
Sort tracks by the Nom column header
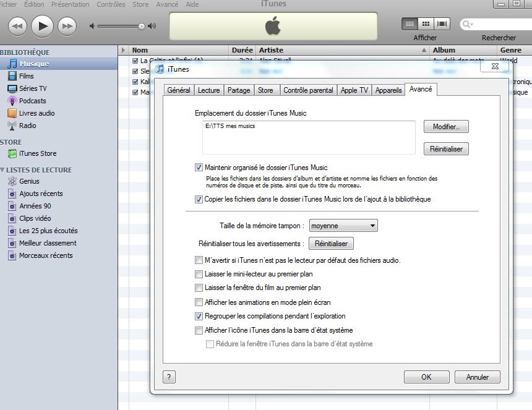tap(178, 50)
